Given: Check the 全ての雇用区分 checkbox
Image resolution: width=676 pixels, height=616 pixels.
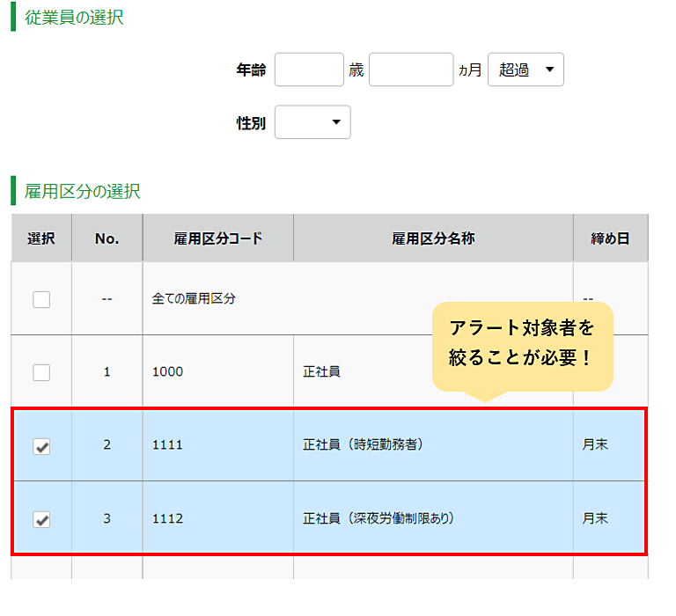Looking at the screenshot, I should click(x=41, y=299).
